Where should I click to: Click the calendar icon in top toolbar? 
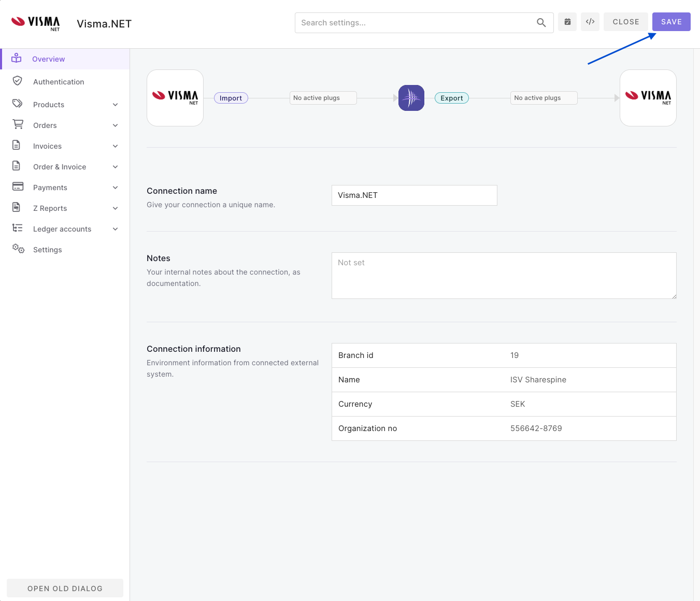tap(567, 22)
